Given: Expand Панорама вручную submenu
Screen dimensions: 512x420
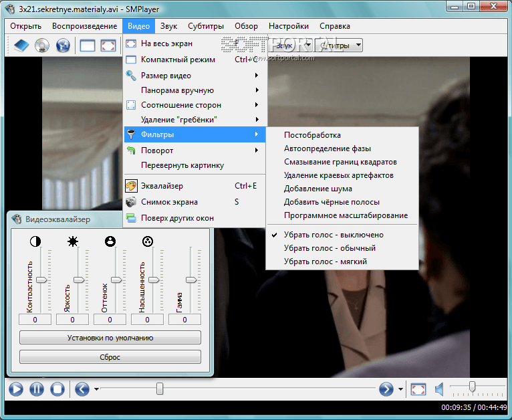Looking at the screenshot, I should click(195, 90).
